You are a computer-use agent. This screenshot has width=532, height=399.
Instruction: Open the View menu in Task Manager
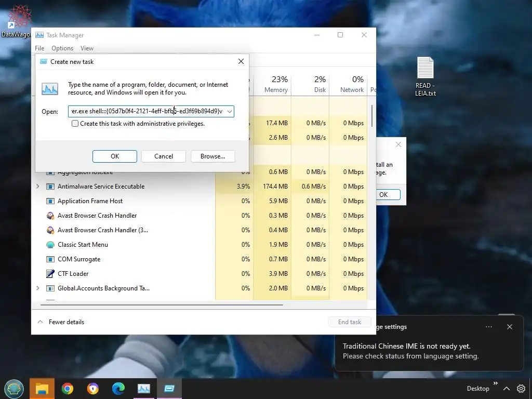tap(87, 48)
